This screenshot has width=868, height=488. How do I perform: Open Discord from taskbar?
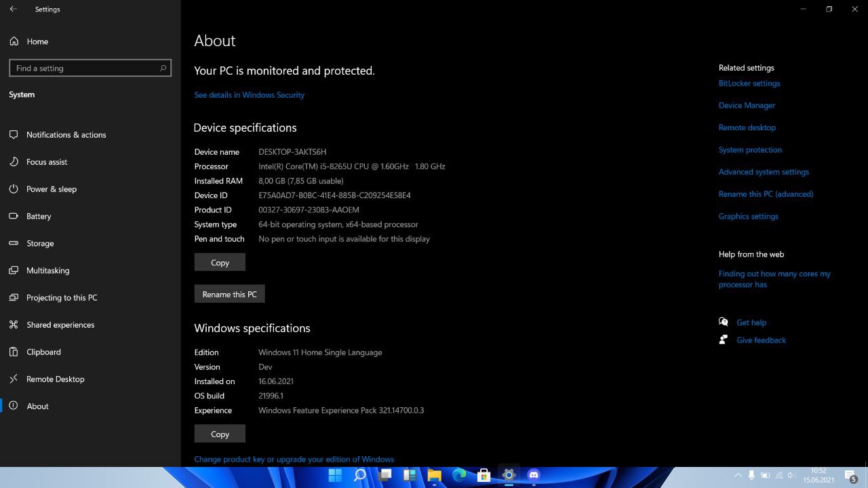(x=534, y=475)
